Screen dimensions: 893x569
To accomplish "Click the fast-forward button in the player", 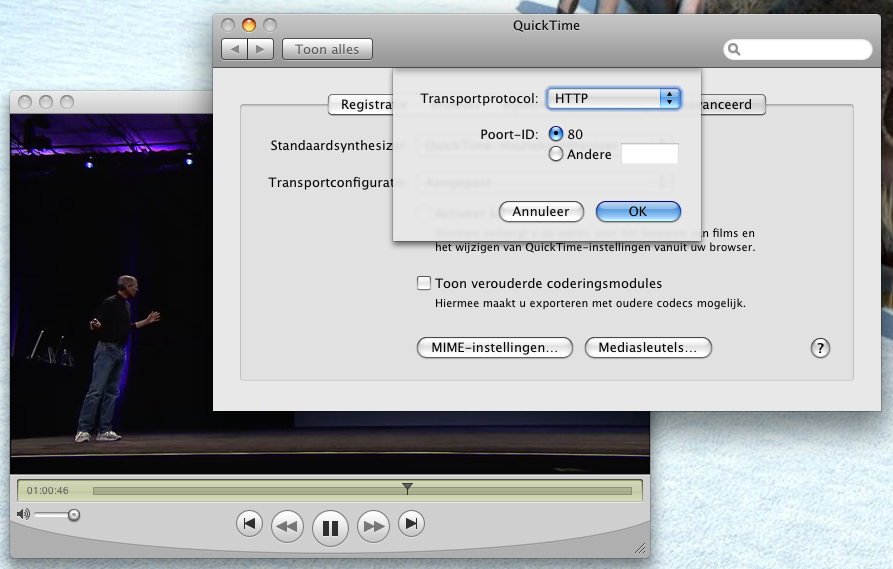I will click(373, 525).
